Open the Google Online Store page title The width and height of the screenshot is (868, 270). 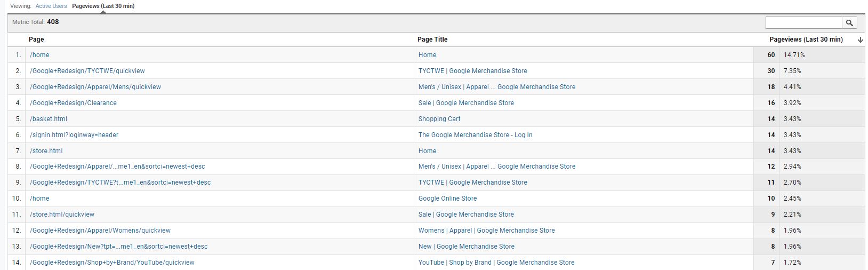[x=447, y=198]
